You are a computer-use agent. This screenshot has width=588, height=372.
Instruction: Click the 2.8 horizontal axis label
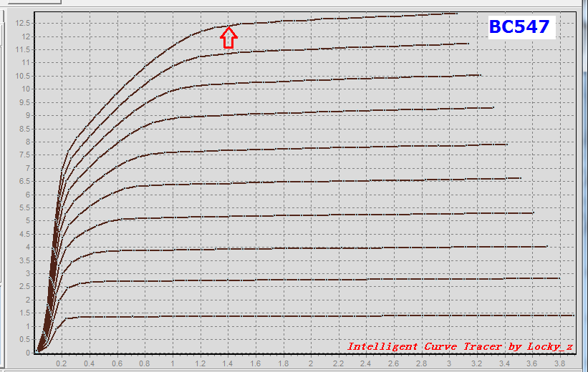(421, 363)
